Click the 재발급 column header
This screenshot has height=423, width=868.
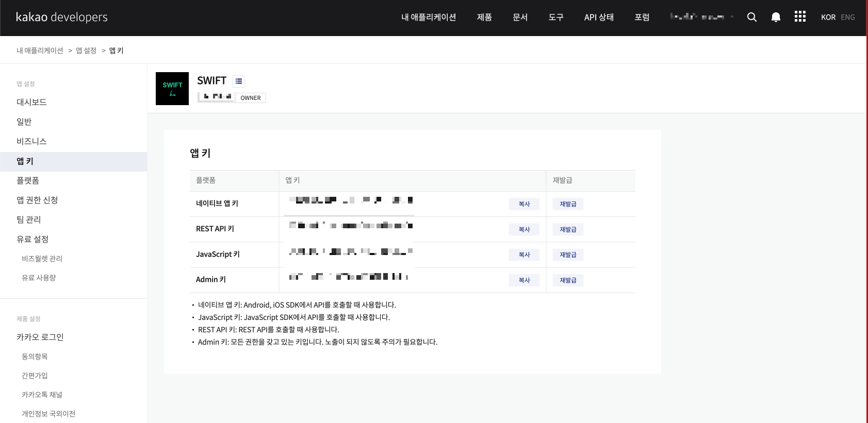pos(563,180)
